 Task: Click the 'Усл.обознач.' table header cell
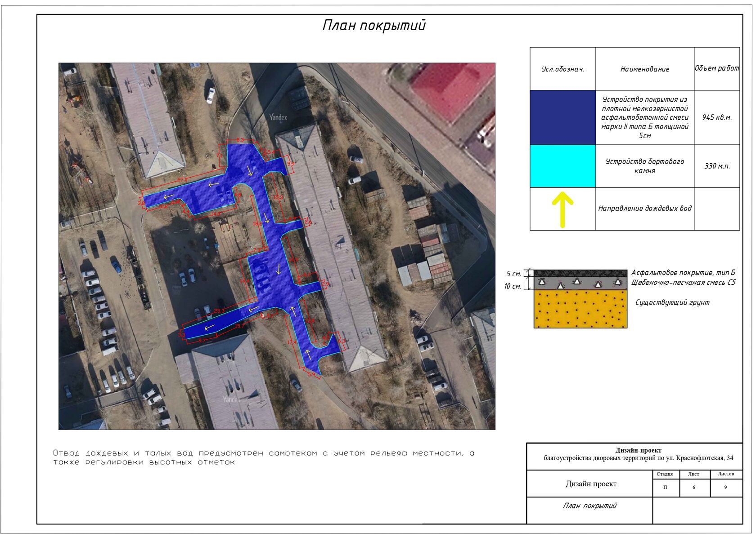tap(563, 69)
